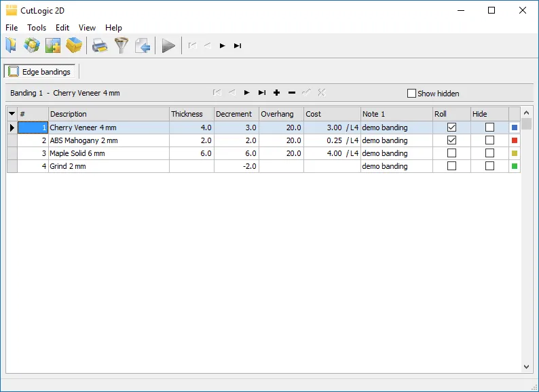Delete banding using the minus icon
Viewport: 539px width, 392px height.
click(x=292, y=93)
